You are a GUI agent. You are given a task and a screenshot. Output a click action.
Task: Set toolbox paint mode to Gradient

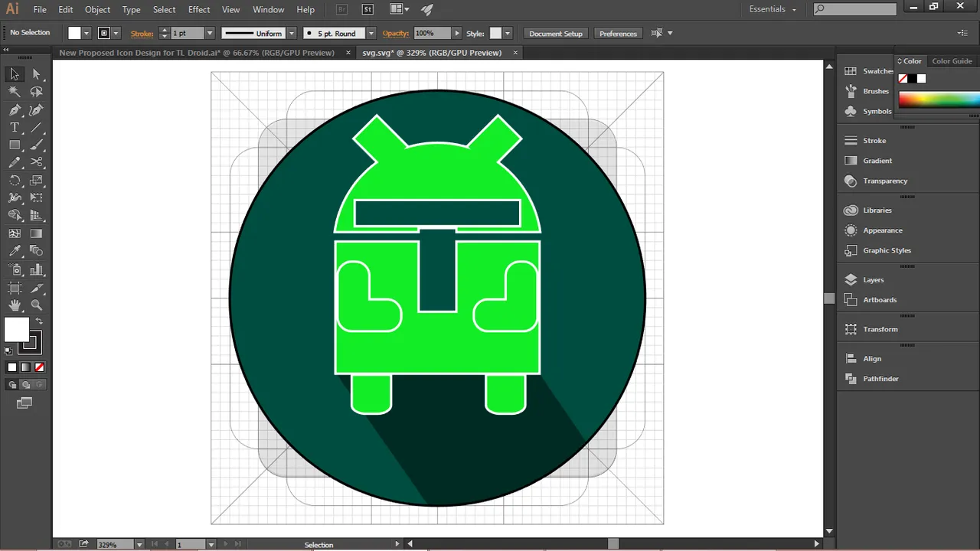point(25,367)
